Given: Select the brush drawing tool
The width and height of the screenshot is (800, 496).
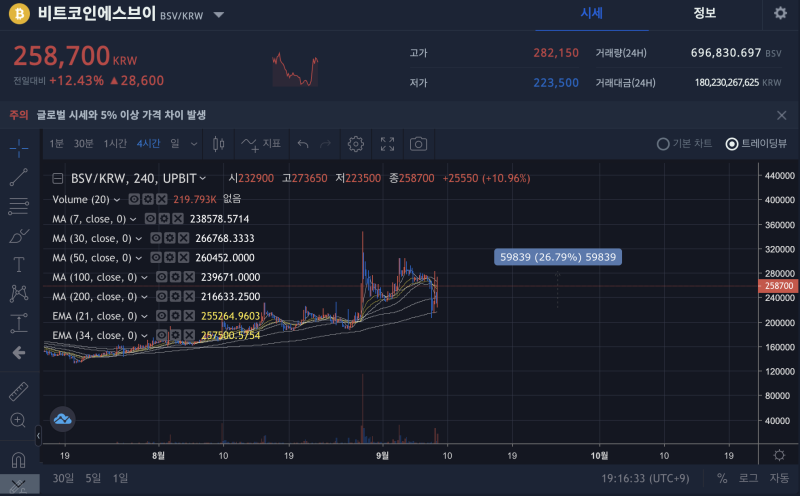Looking at the screenshot, I should pyautogui.click(x=19, y=236).
